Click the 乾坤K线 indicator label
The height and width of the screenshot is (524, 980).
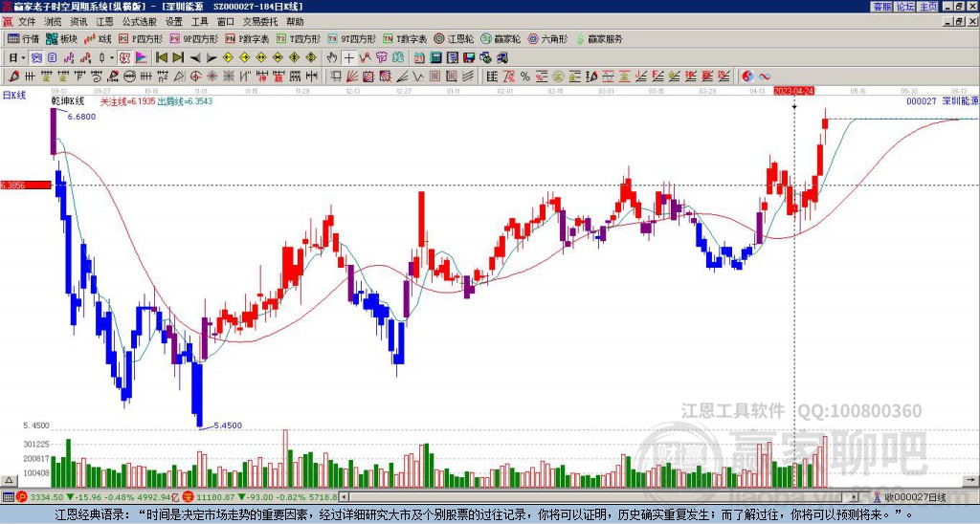click(68, 101)
